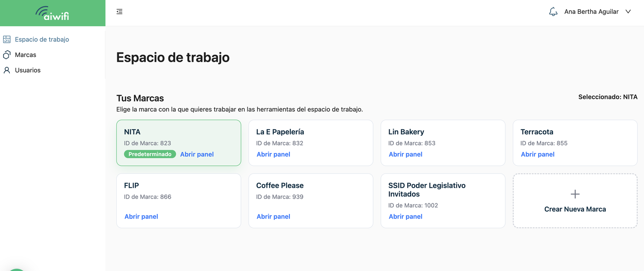Go to Marcas in sidebar

pyautogui.click(x=26, y=55)
